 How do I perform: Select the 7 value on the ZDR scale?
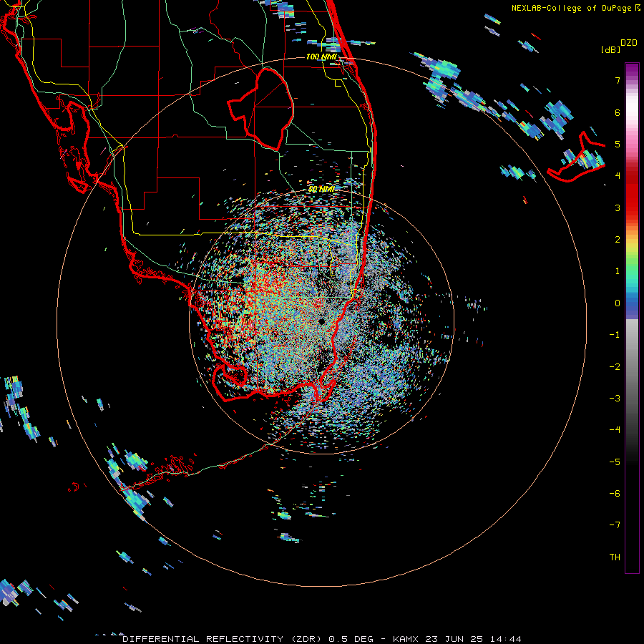coord(618,80)
